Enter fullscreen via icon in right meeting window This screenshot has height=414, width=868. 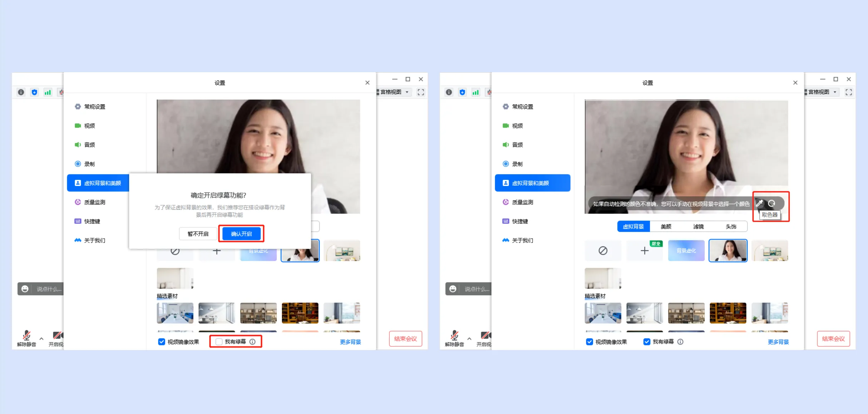(849, 92)
